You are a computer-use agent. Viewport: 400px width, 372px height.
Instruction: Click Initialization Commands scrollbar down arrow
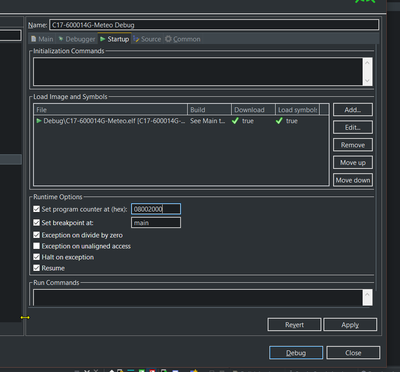click(367, 81)
